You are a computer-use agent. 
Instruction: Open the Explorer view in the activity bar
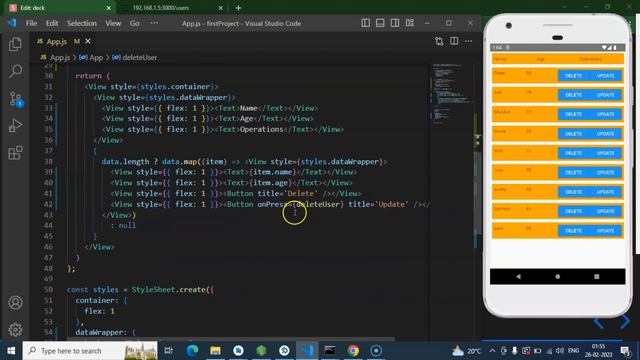tap(15, 44)
